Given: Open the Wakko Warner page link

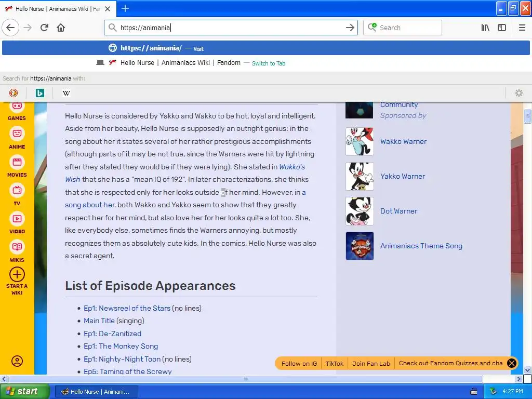Looking at the screenshot, I should [403, 141].
